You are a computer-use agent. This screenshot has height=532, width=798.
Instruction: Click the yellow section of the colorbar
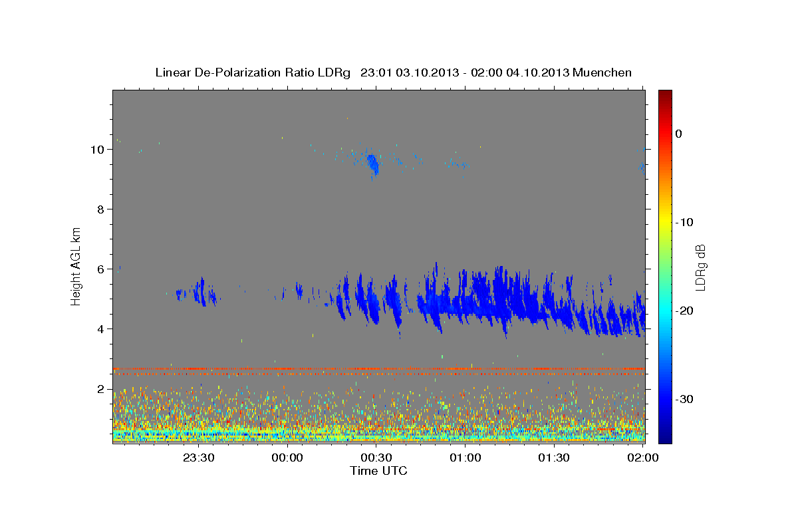coord(665,219)
